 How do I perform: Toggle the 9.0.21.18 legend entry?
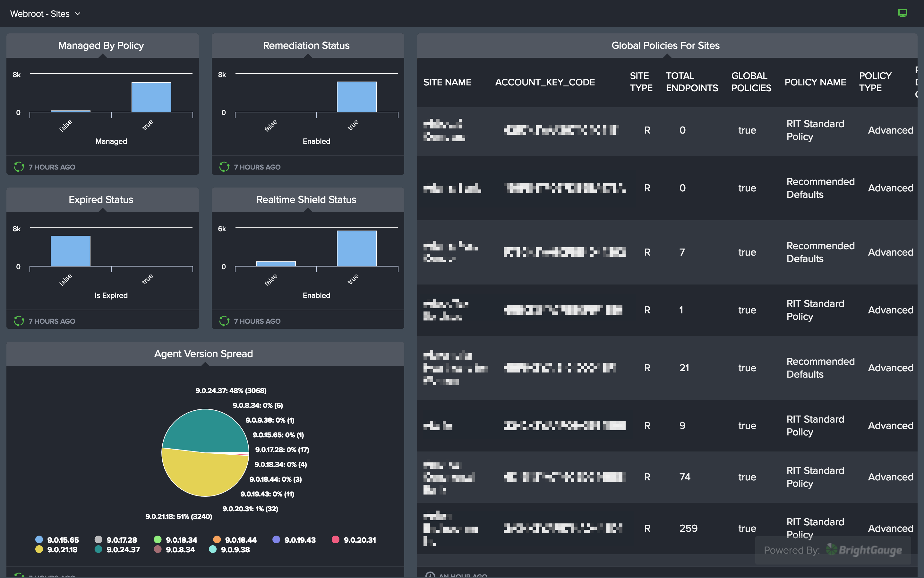tap(56, 549)
